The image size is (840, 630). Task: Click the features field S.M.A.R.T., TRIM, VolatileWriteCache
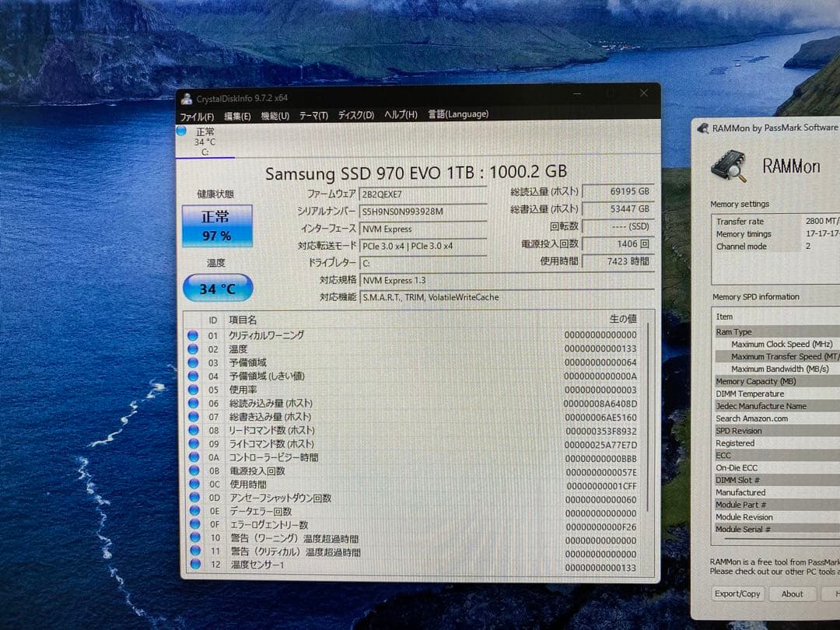click(x=507, y=297)
